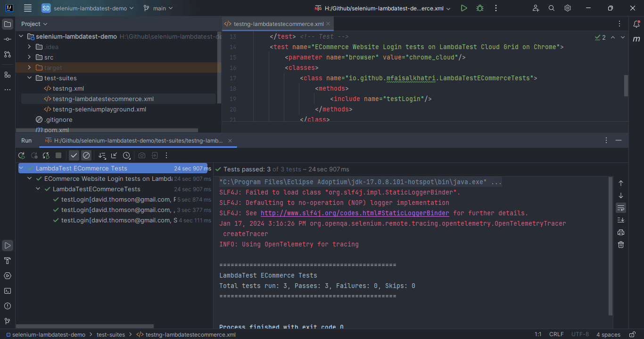Print the console output
The width and height of the screenshot is (644, 339).
tap(620, 232)
